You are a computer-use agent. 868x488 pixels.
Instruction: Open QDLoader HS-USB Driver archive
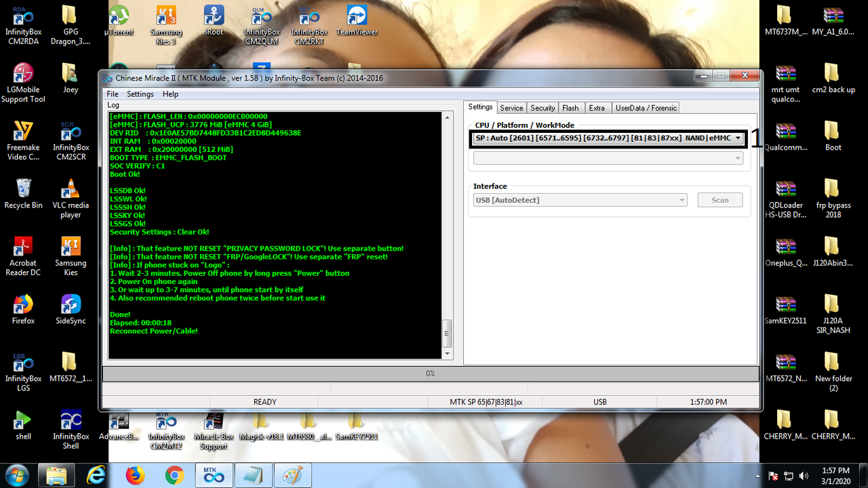tap(785, 198)
